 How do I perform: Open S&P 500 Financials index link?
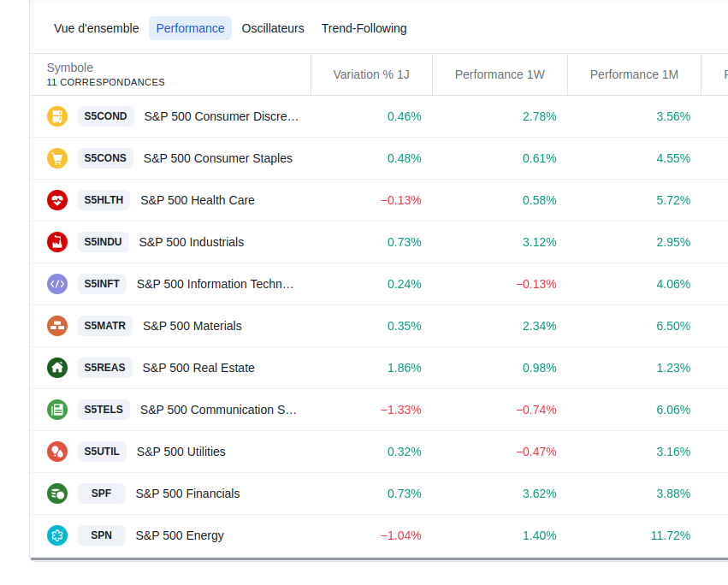coord(187,493)
